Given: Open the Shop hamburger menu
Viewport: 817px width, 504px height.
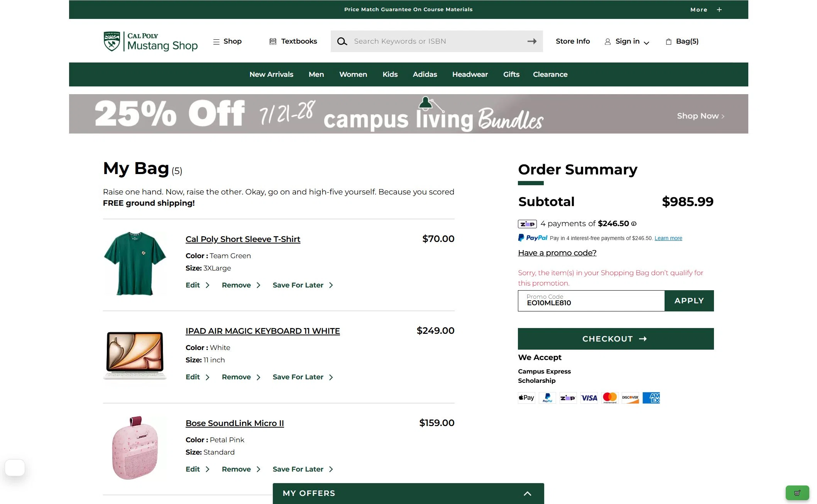Looking at the screenshot, I should 216,41.
